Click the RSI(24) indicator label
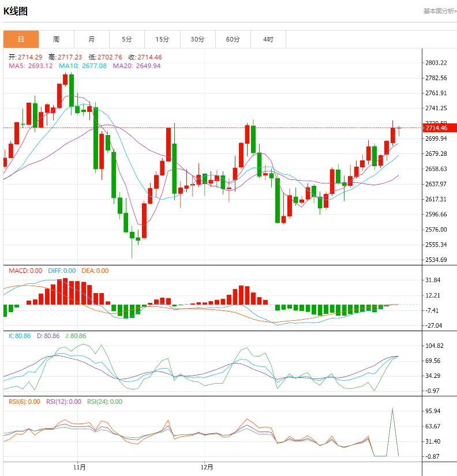This screenshot has width=457, height=476. (x=104, y=402)
